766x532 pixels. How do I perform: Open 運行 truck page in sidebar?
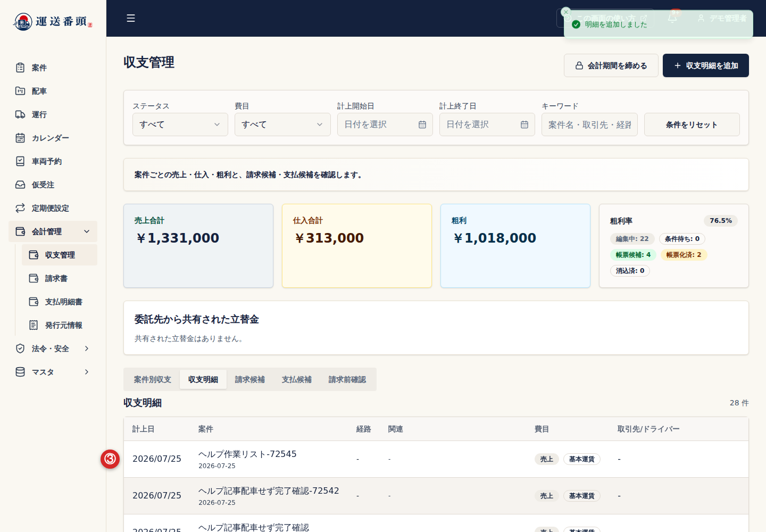pyautogui.click(x=53, y=114)
